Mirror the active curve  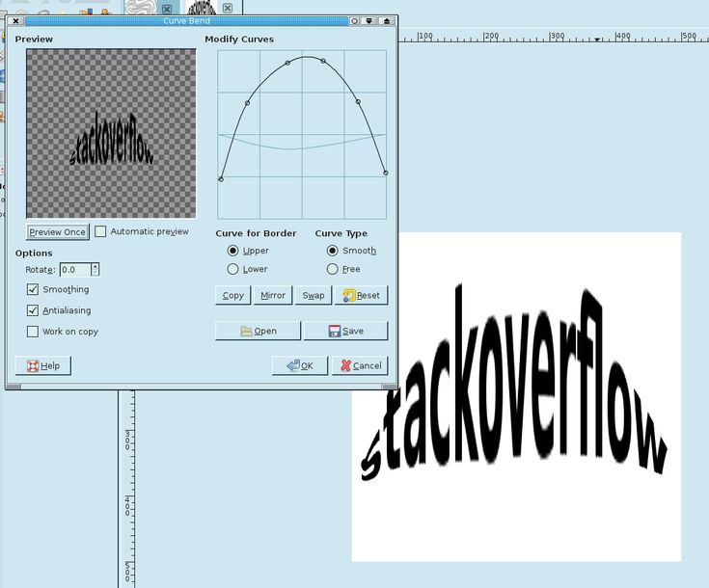273,296
